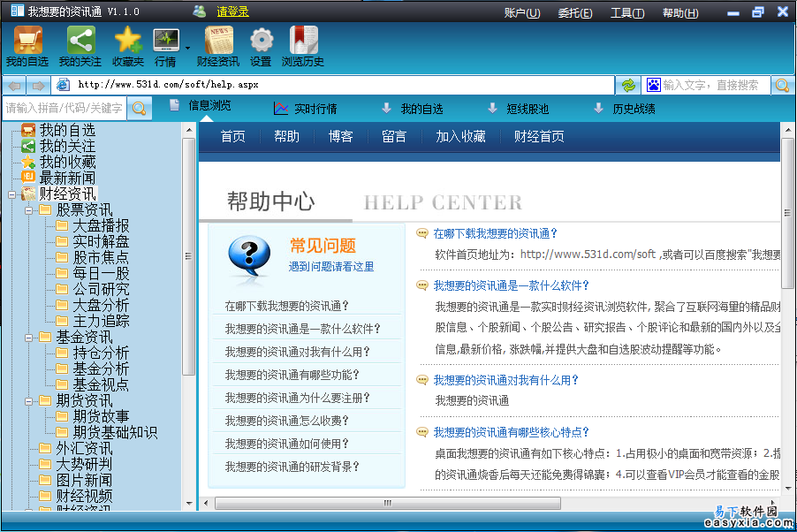Click the 财经资讯 newspaper toolbar icon
Image resolution: width=797 pixels, height=532 pixels.
pos(217,41)
